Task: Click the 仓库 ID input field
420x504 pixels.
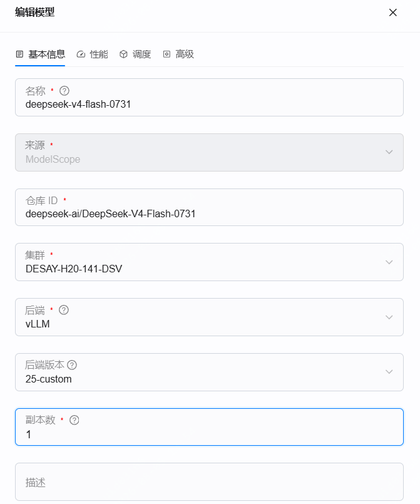Action: click(209, 207)
